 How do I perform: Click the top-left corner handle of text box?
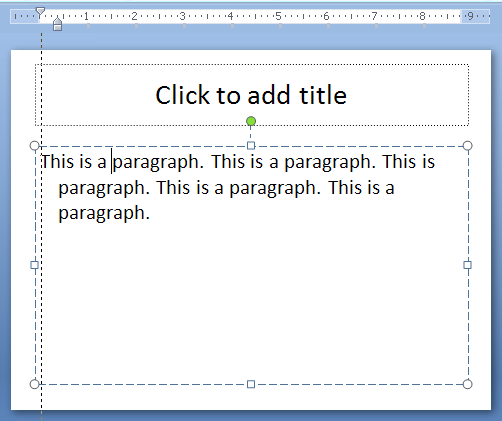[35, 146]
